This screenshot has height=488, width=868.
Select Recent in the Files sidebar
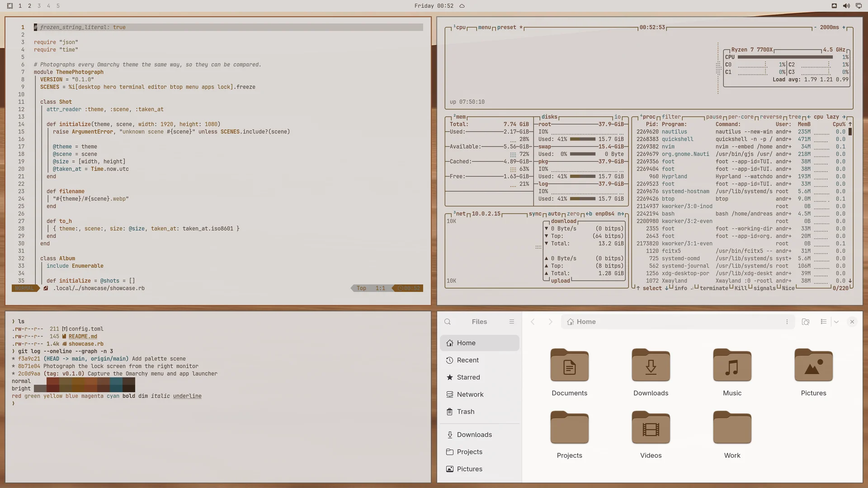[x=480, y=360]
